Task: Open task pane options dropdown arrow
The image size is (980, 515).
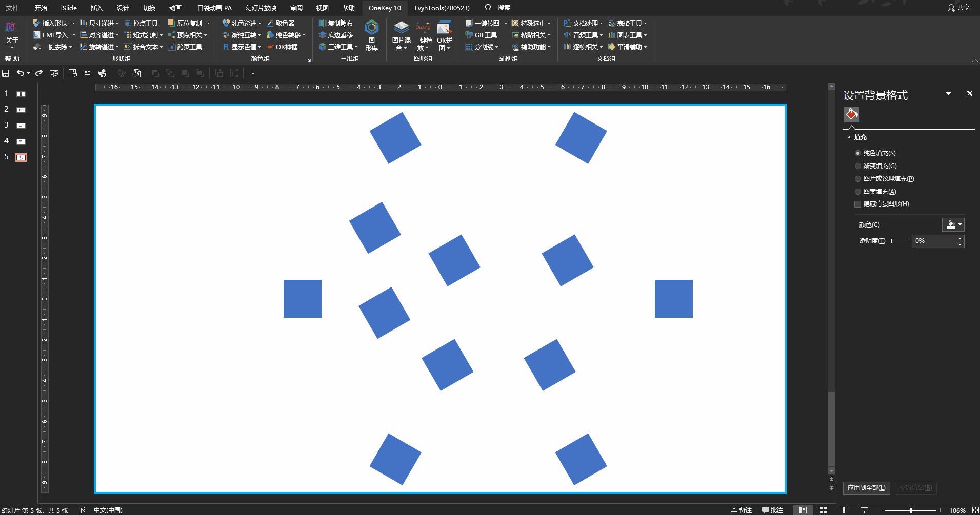Action: 948,93
